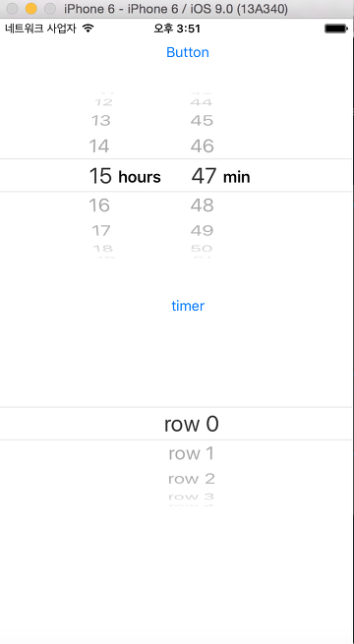This screenshot has height=644, width=354.
Task: Choose row 2 in the lower picker
Action: pyautogui.click(x=192, y=479)
